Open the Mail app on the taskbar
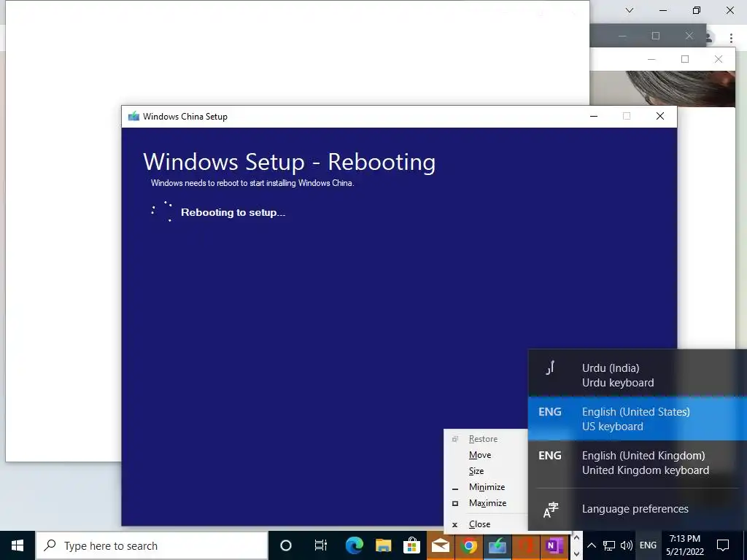747x560 pixels. pos(440,545)
